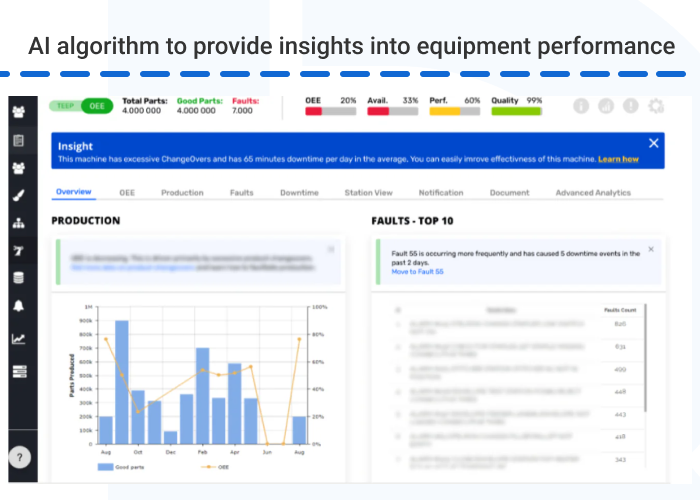This screenshot has width=700, height=500.
Task: Click the alert exclamation icon in header
Action: [631, 106]
